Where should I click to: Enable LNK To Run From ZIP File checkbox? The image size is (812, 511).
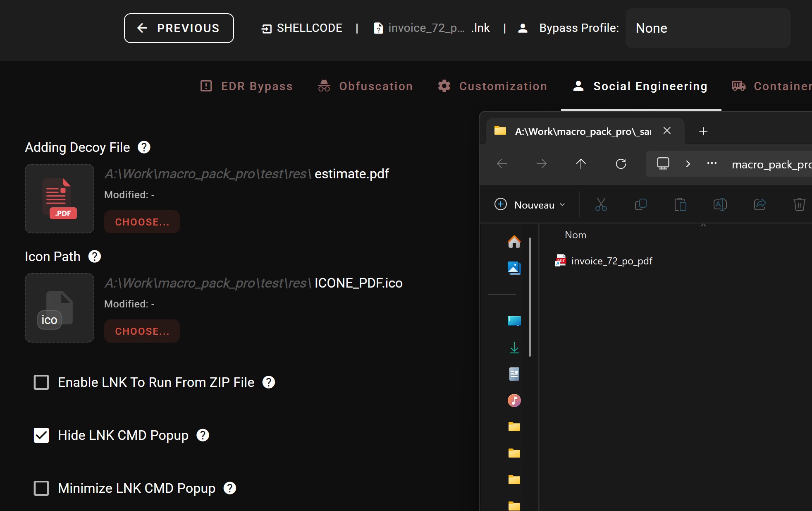[41, 382]
